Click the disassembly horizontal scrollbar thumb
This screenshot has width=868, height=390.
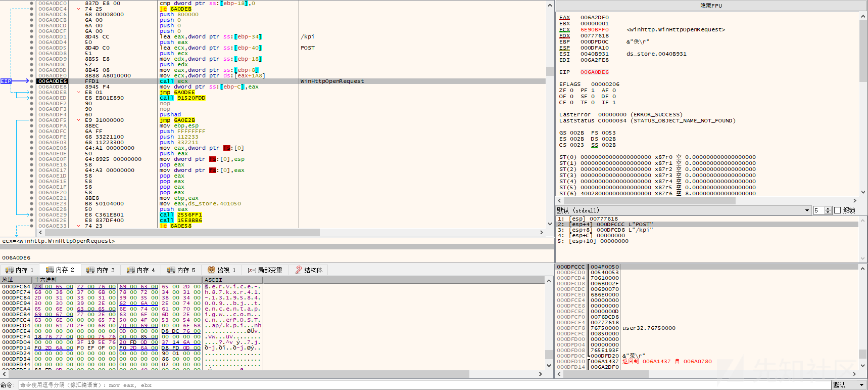(182, 233)
